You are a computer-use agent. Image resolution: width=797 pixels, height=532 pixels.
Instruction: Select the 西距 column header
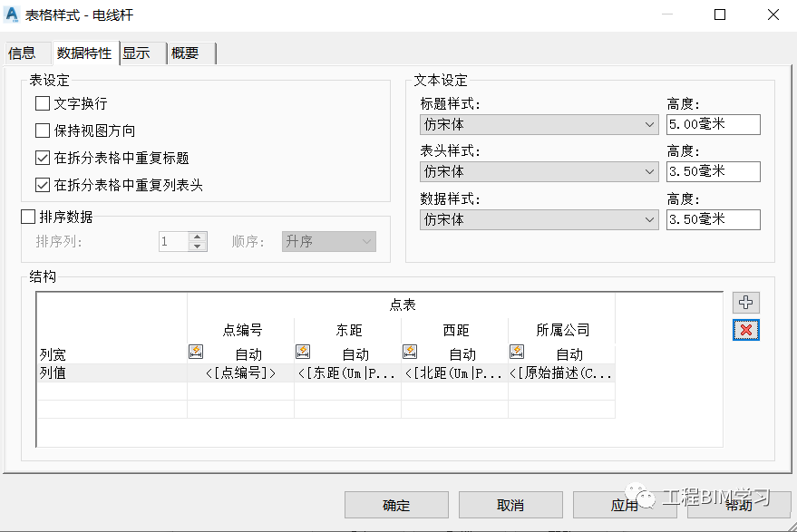pyautogui.click(x=455, y=330)
